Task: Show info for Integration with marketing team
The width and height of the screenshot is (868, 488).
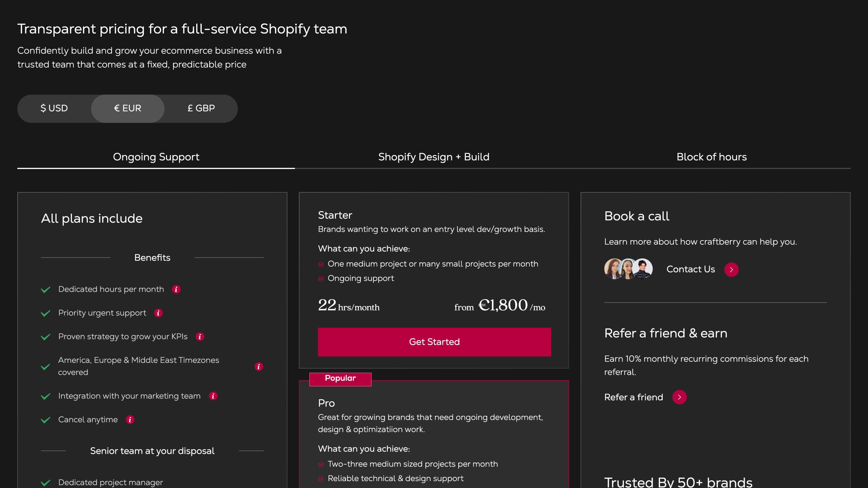Action: click(x=213, y=396)
